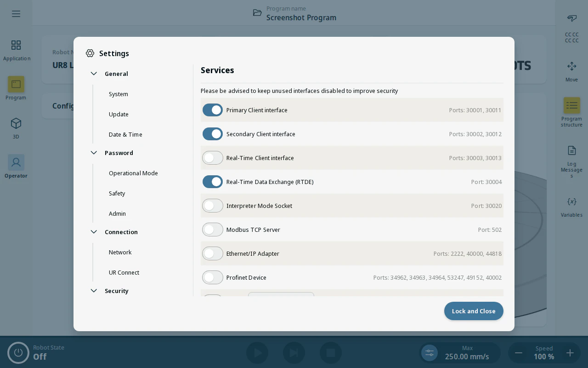Turn off Real-Time Data Exchange (RTDE) toggle
The width and height of the screenshot is (588, 368).
click(213, 182)
